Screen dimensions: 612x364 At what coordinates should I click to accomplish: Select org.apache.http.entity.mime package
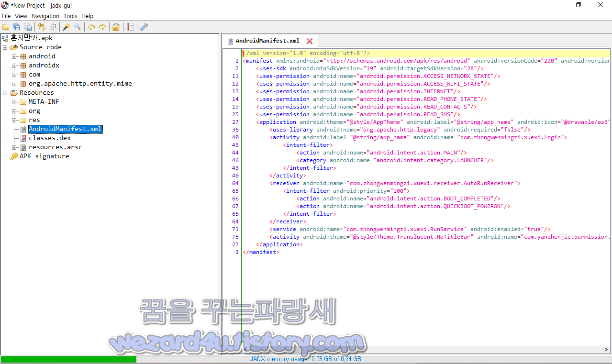click(x=80, y=83)
